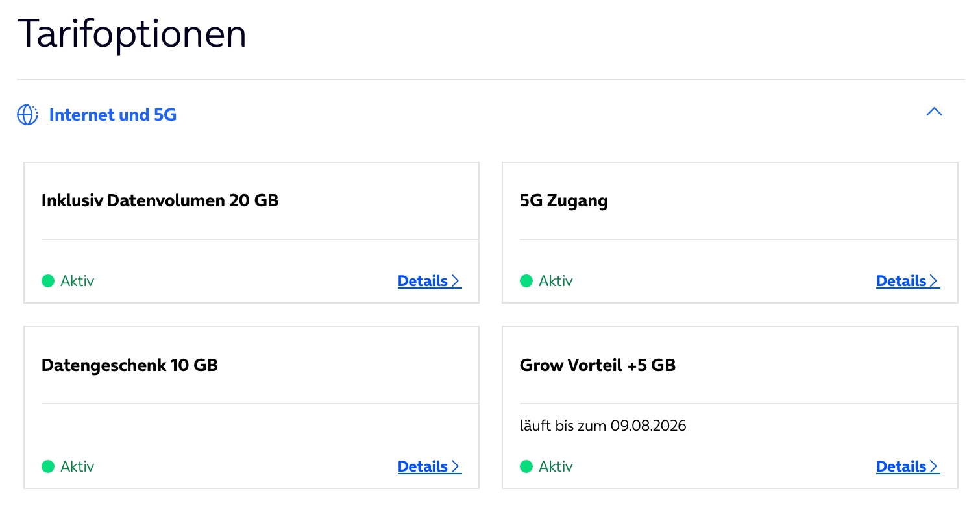Open Details link for Grow Vorteil +5 GB
Image resolution: width=980 pixels, height=506 pixels.
coord(901,466)
